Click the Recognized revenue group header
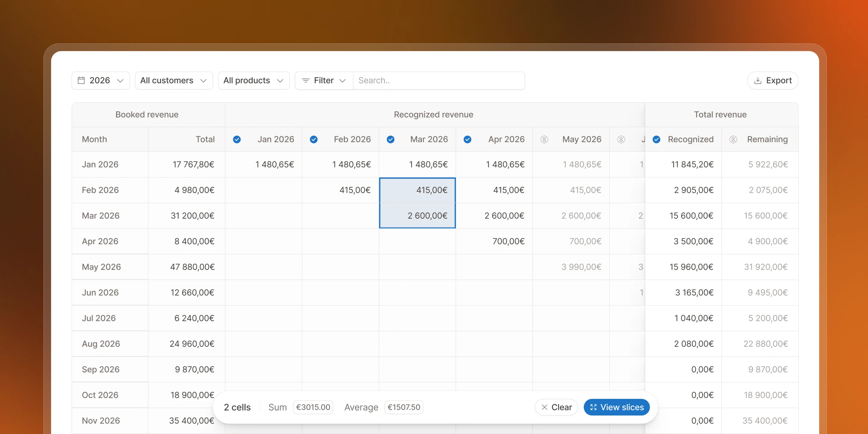 [x=435, y=115]
